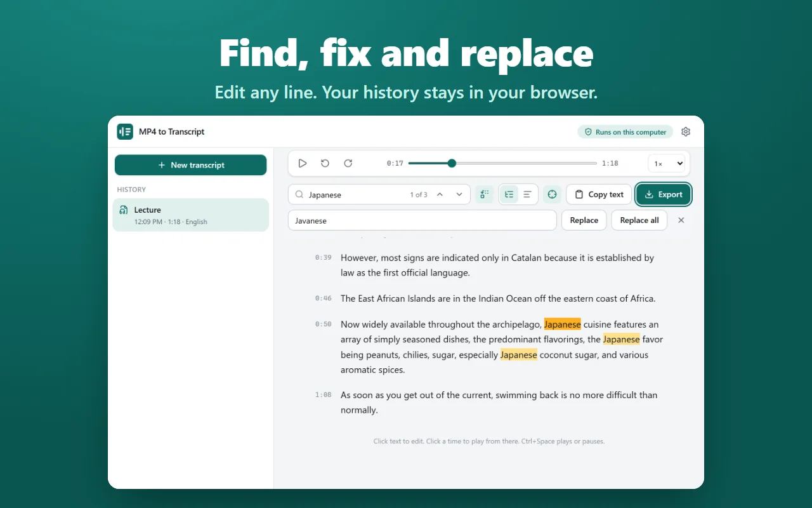Click the 0:17 current time label

tap(395, 163)
